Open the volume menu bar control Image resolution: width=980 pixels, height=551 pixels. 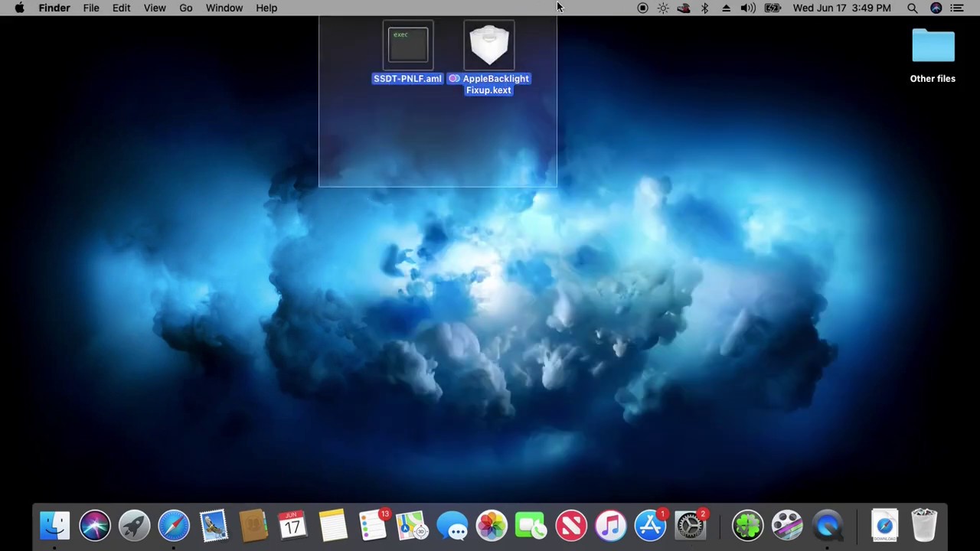click(748, 8)
